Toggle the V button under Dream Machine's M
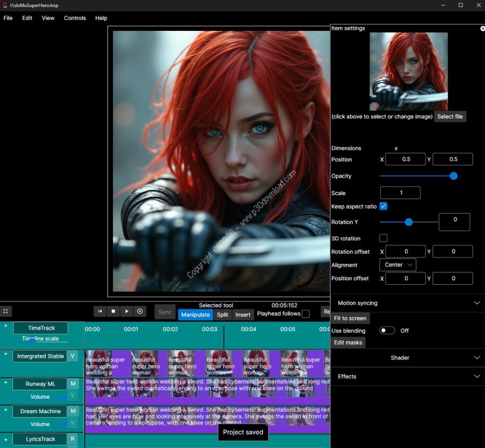The width and height of the screenshot is (485, 448). click(x=73, y=423)
